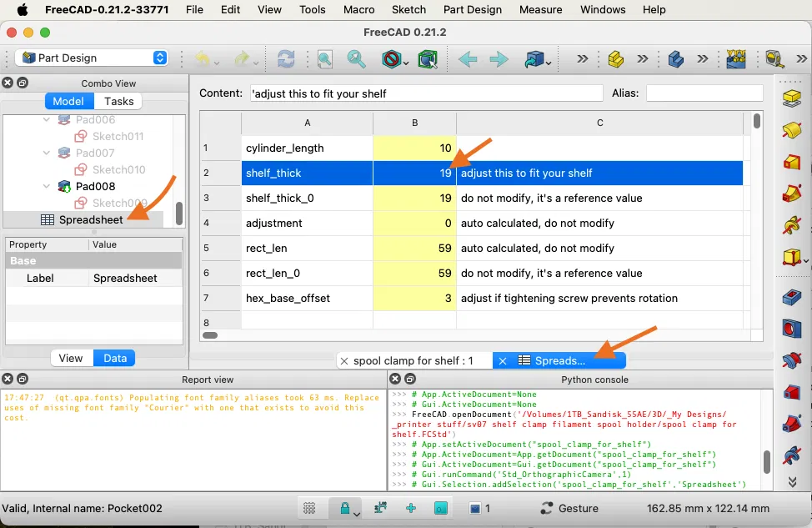
Task: Open the Part Design menu
Action: coord(473,9)
